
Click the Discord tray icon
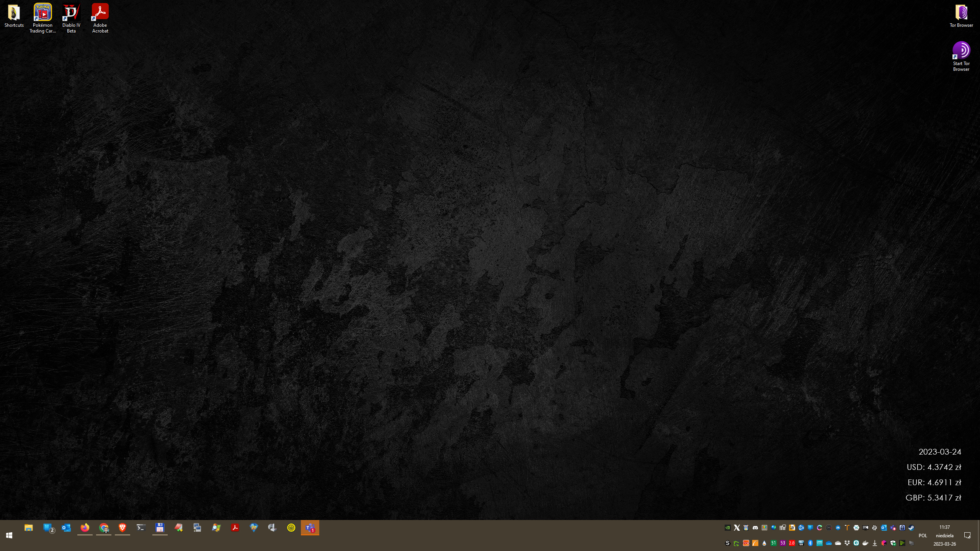click(755, 528)
